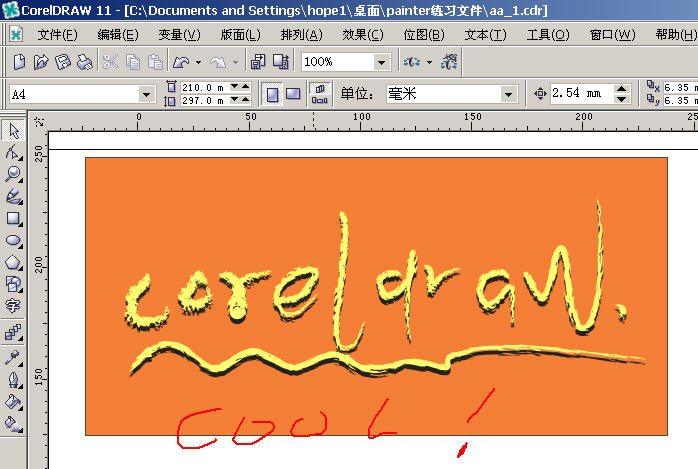Print the document
698x469 pixels.
tap(85, 62)
